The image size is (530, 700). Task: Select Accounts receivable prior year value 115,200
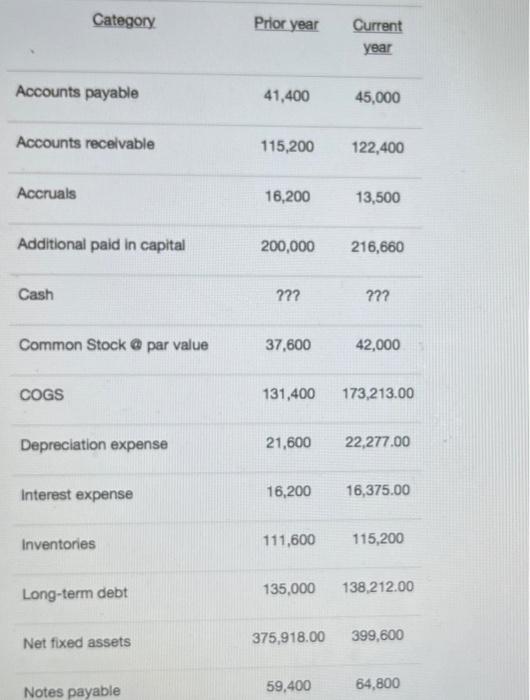(x=287, y=146)
